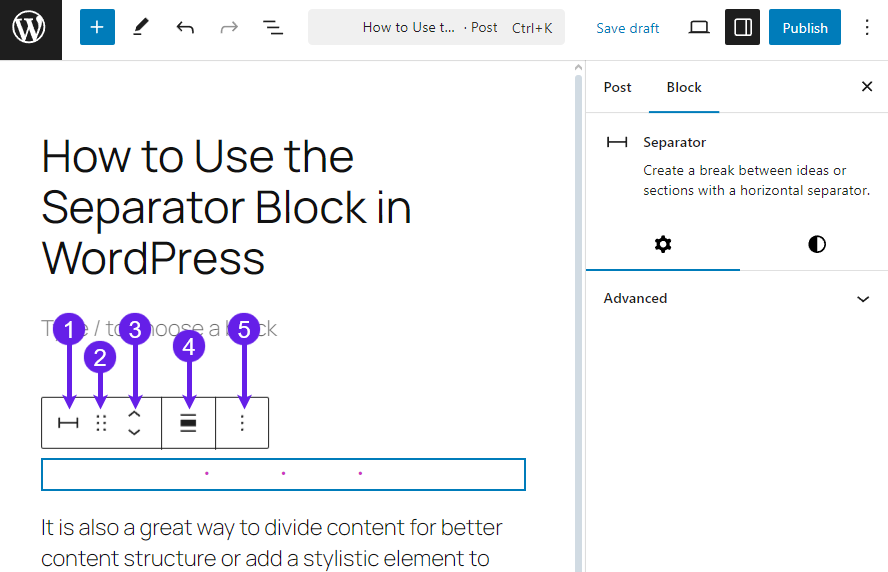Select the separator block with dots
Image resolution: width=888 pixels, height=572 pixels.
point(283,474)
